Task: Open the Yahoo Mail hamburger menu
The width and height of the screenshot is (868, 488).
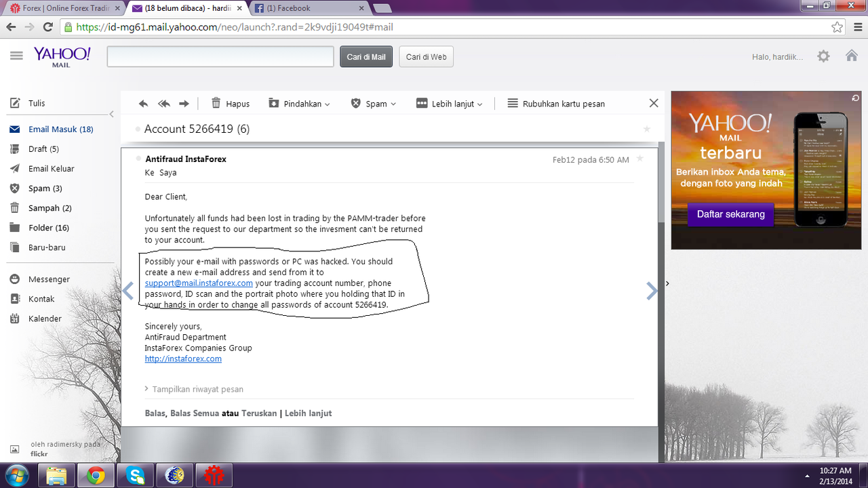Action: [16, 56]
